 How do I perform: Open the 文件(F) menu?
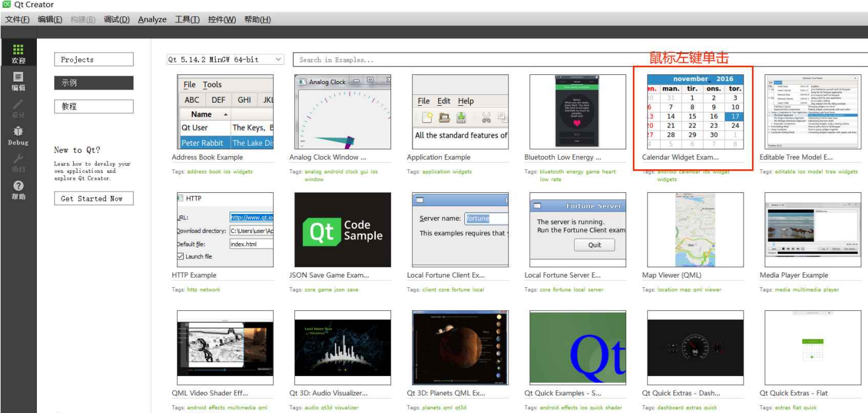(x=18, y=19)
